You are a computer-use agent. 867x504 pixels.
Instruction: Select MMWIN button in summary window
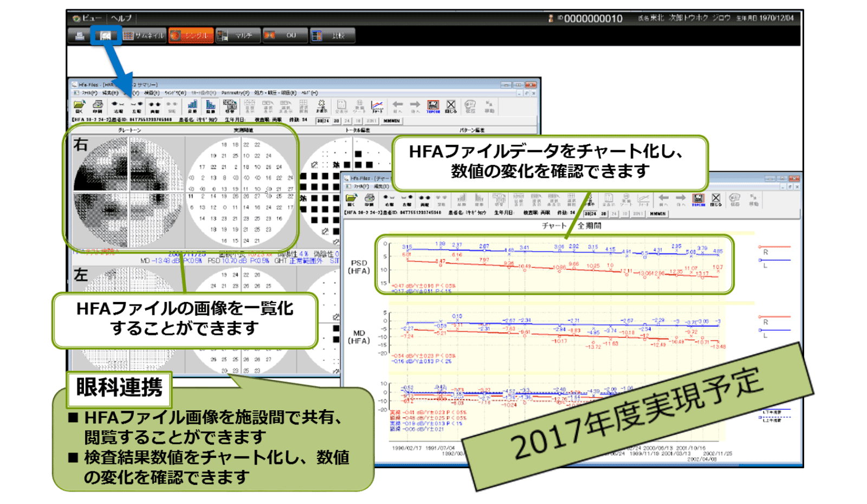coord(391,121)
